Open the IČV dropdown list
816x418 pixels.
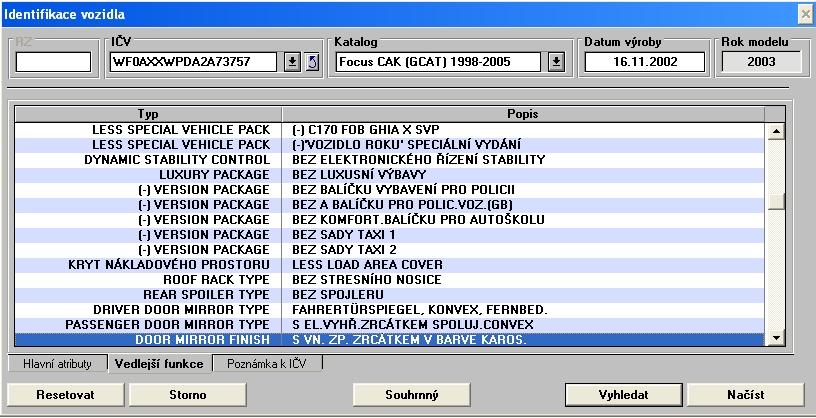click(x=292, y=62)
